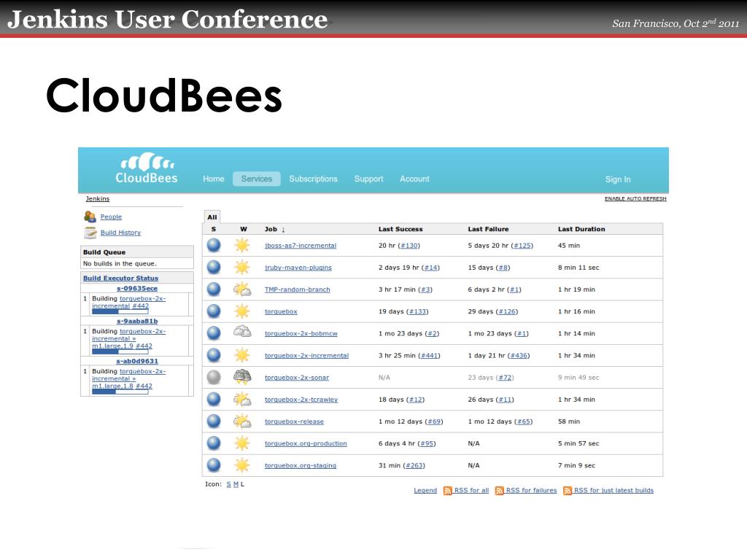
Task: Open last success build #130
Action: [409, 246]
